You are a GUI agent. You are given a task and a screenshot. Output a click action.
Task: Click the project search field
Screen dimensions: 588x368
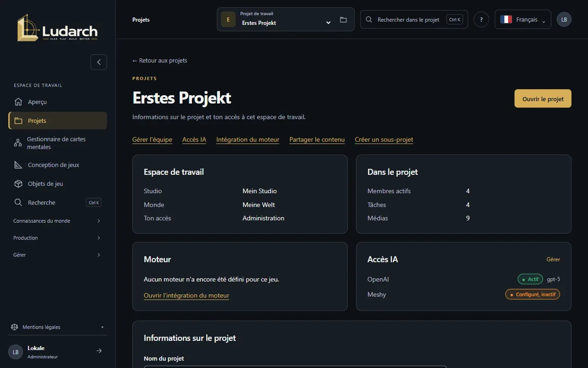[414, 19]
